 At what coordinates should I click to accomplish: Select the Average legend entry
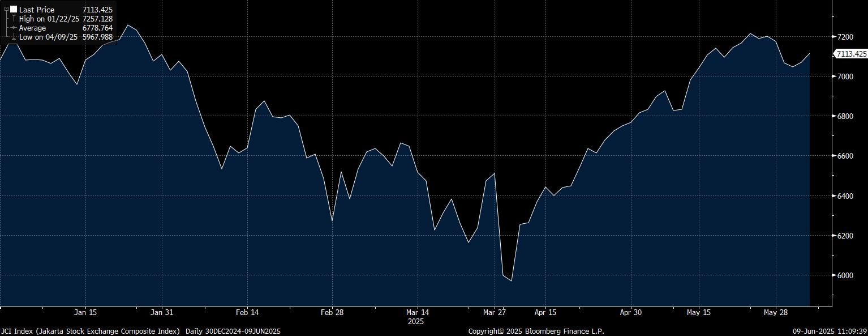[33, 28]
